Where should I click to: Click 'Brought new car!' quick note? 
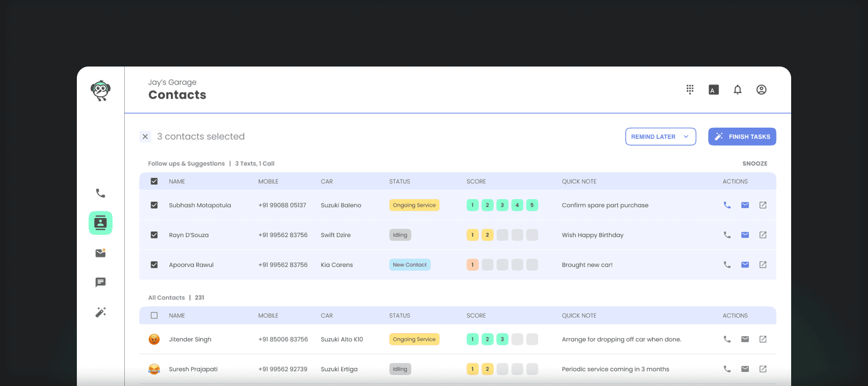coord(587,265)
